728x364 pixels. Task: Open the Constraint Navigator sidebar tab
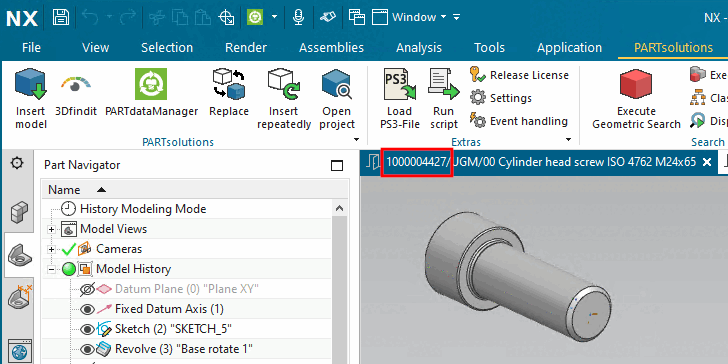(x=19, y=297)
